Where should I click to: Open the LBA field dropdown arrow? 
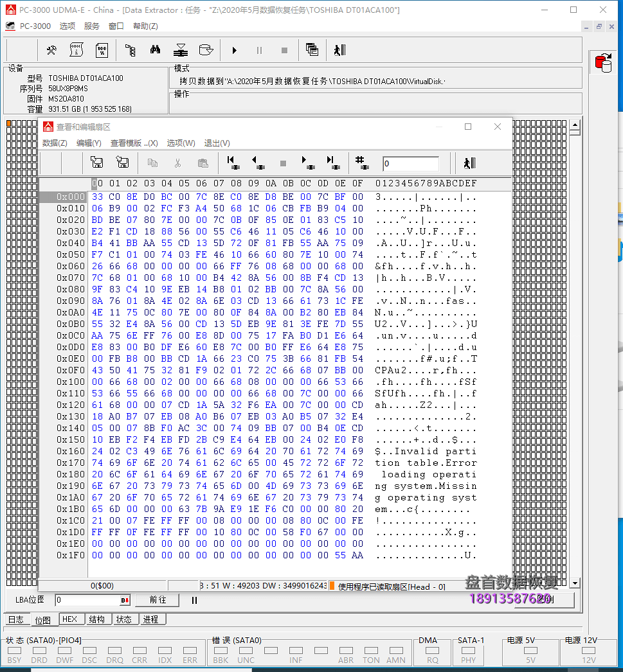pos(125,600)
